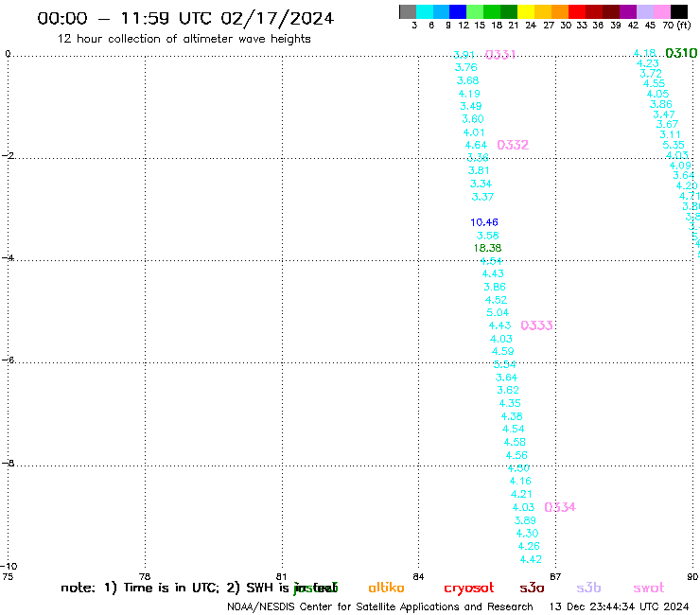Click wave height value 4.16

pyautogui.click(x=520, y=481)
